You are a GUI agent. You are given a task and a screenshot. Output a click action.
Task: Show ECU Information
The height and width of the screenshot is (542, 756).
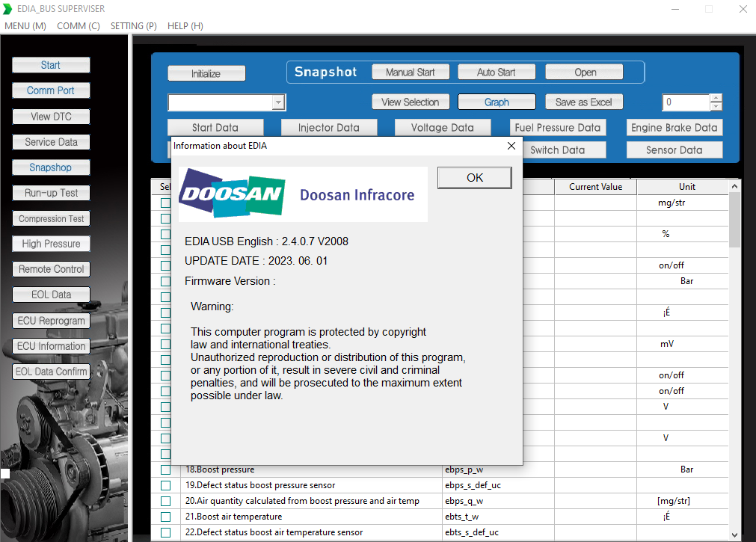(51, 346)
